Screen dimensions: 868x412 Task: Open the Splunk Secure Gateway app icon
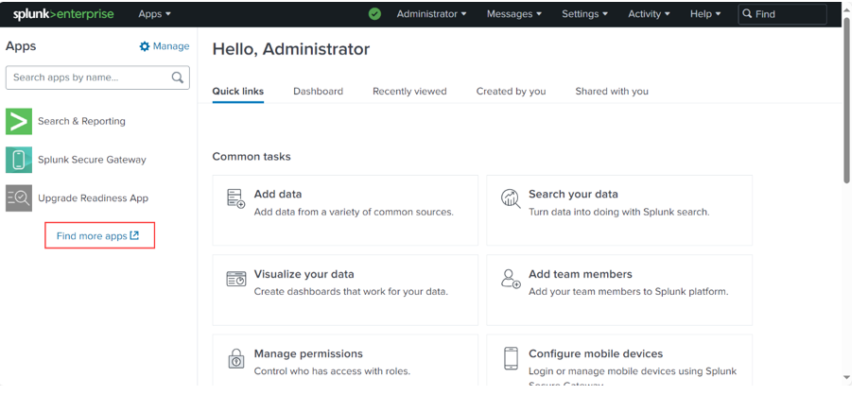19,160
